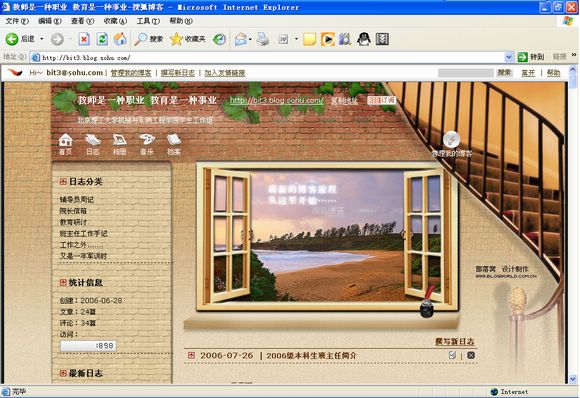Viewport: 580px width, 398px height.
Task: Open the QQ penguin toolbar icon
Action: coord(364,39)
